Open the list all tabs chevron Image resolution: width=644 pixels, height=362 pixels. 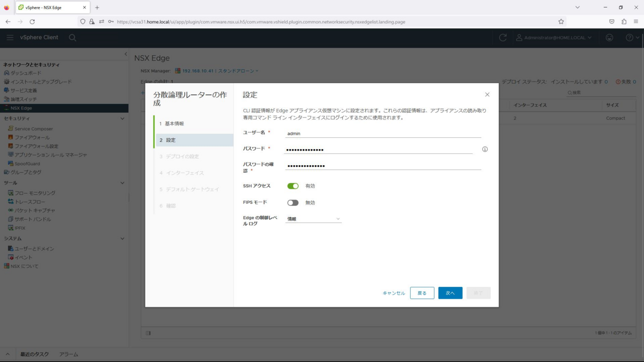[577, 8]
